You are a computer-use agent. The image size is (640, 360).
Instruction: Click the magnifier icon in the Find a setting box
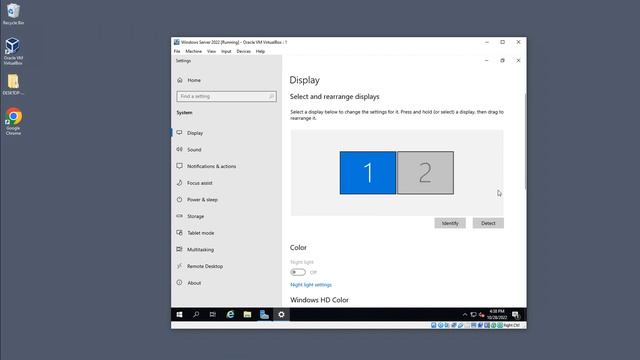[x=271, y=96]
